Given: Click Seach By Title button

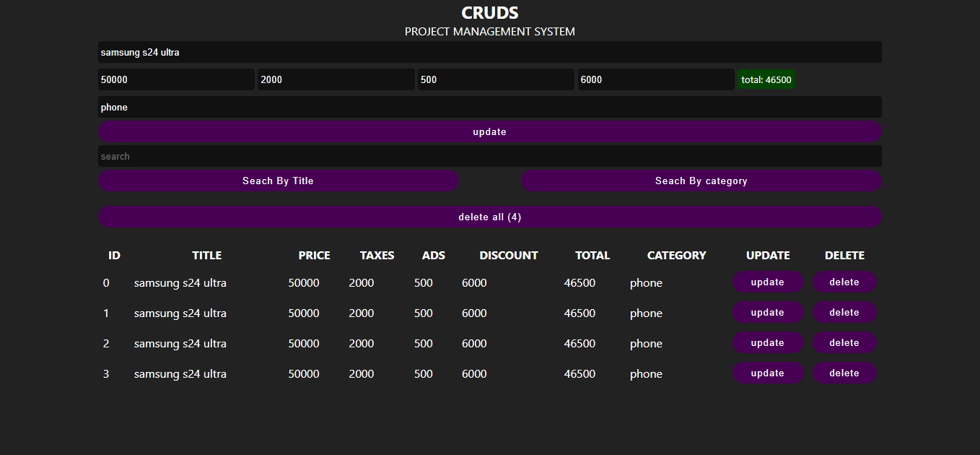Looking at the screenshot, I should tap(279, 181).
